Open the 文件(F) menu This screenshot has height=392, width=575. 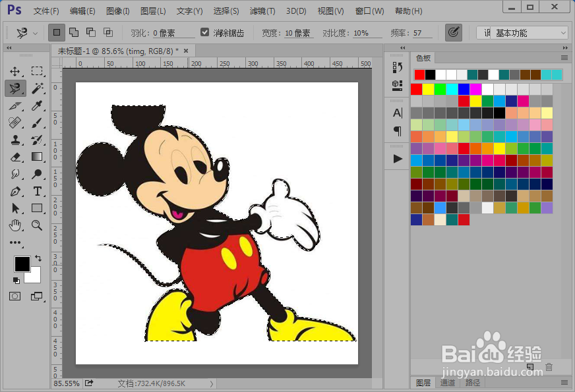46,11
